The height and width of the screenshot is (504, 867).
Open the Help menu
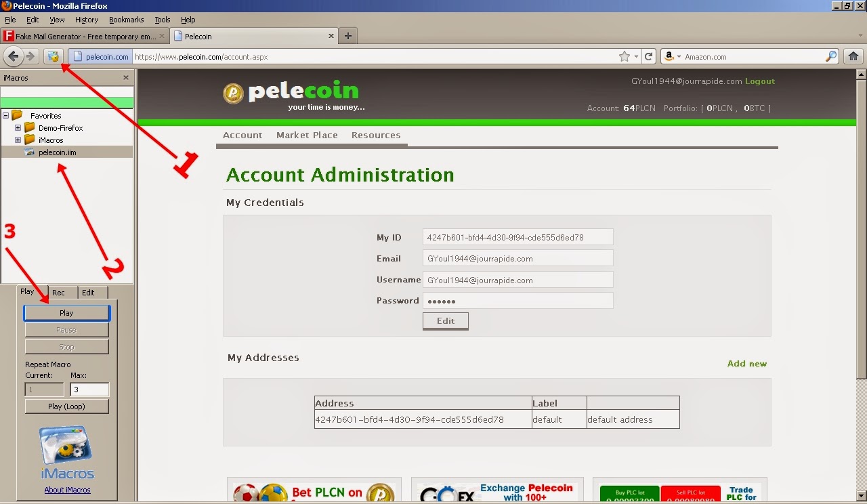pos(188,20)
